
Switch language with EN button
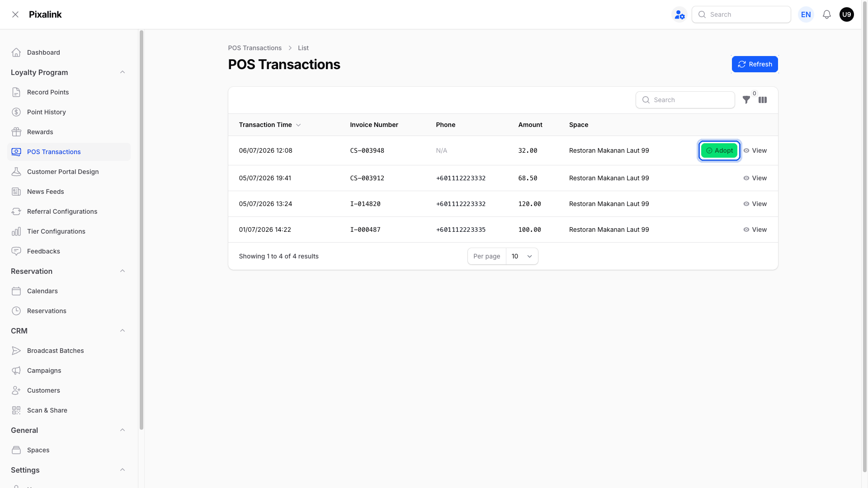click(806, 14)
